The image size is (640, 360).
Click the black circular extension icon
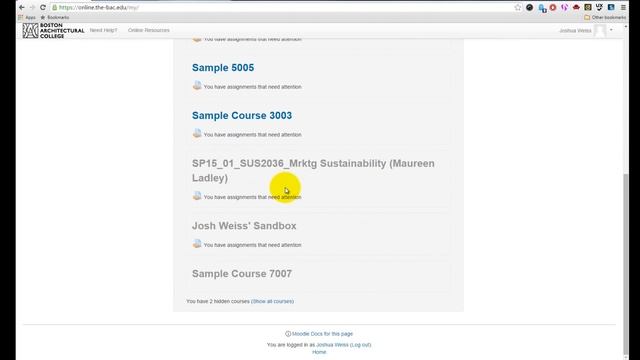(529, 7)
